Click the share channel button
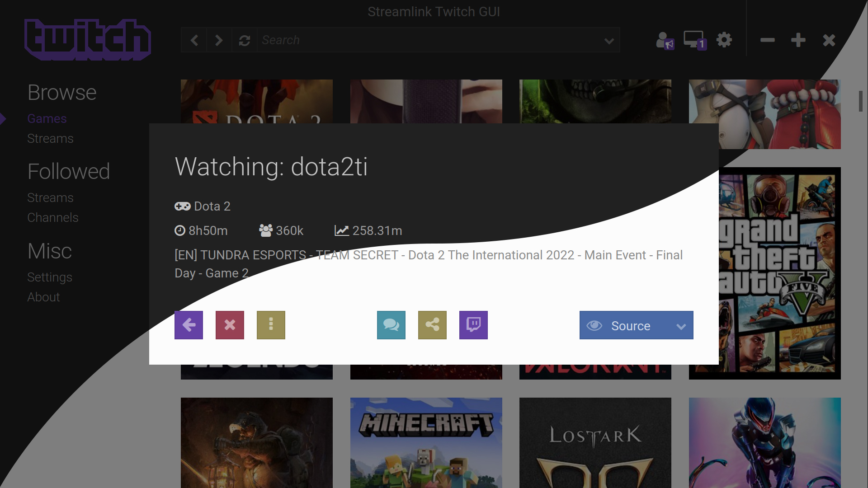Screen dimensions: 868x488 (432, 325)
